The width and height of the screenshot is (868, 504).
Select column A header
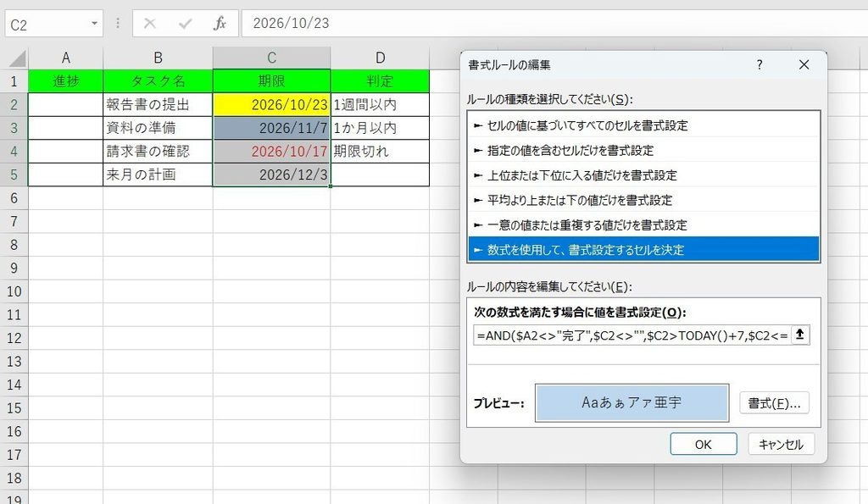coord(66,58)
